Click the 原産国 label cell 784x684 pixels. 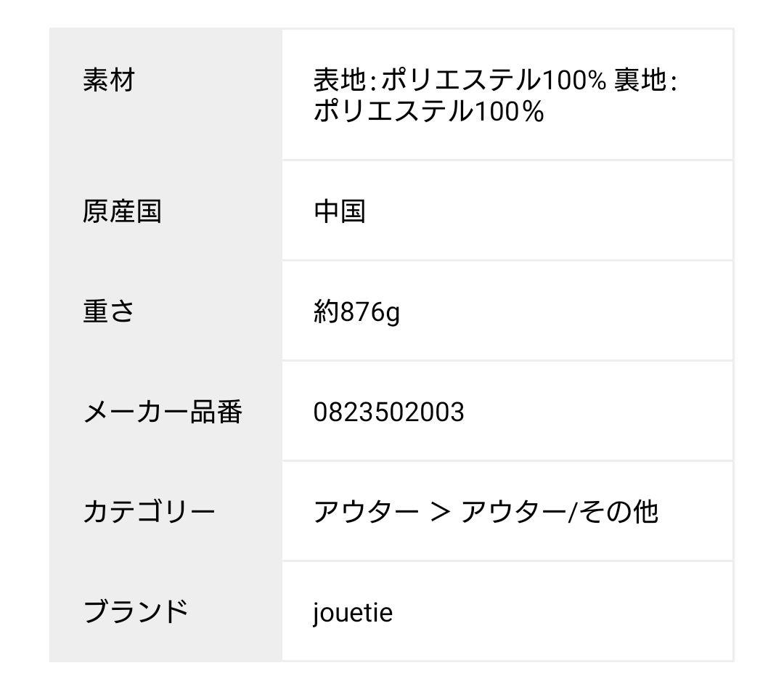(x=166, y=211)
